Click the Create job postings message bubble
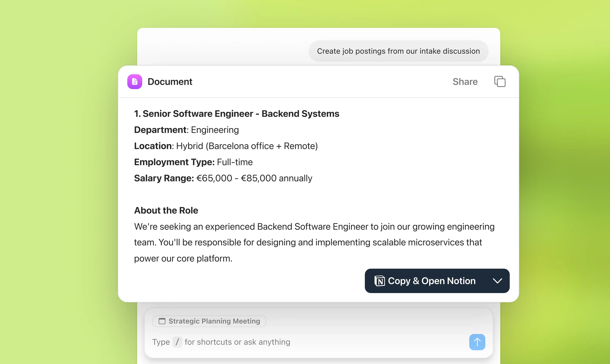Image resolution: width=610 pixels, height=364 pixels. pyautogui.click(x=398, y=51)
